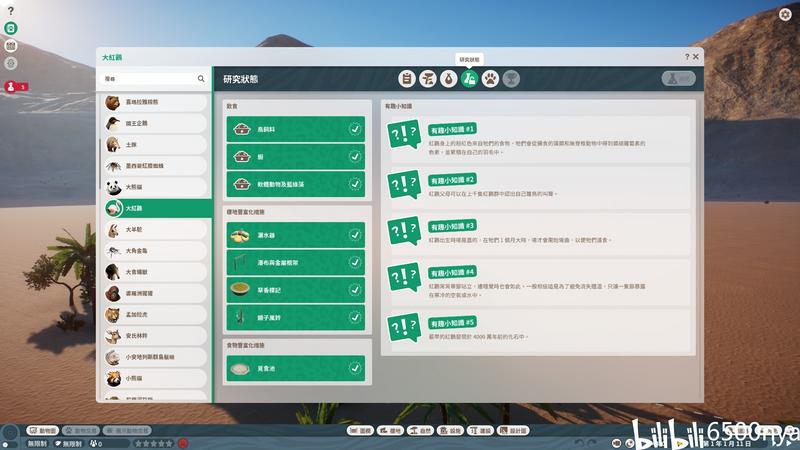The width and height of the screenshot is (800, 450).
Task: Select the giant anteater (大食蟻獸) entry
Action: (156, 272)
